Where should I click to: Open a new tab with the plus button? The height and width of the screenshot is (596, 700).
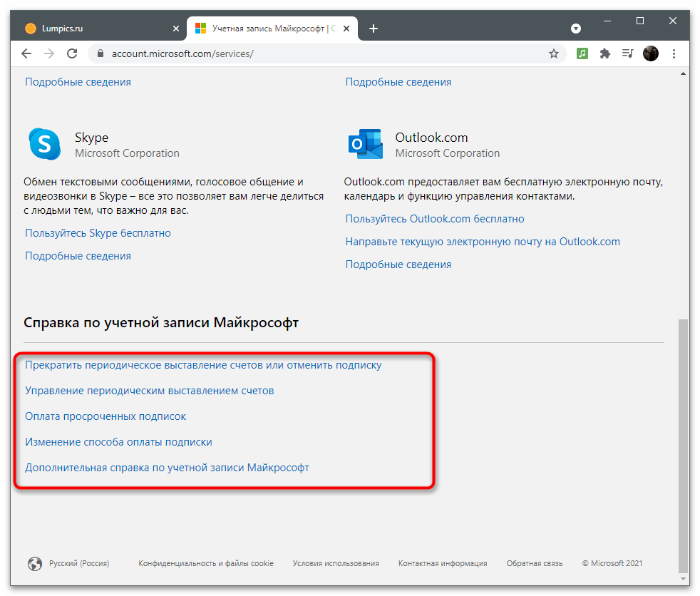[x=374, y=29]
